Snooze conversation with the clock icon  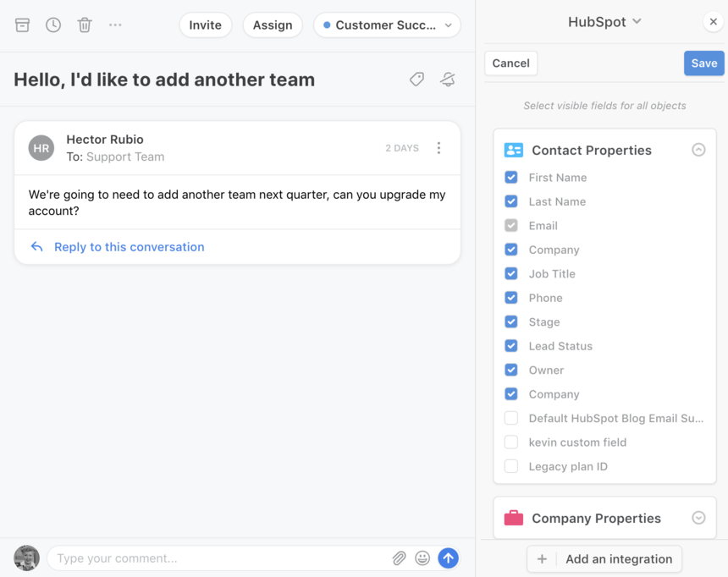[53, 25]
